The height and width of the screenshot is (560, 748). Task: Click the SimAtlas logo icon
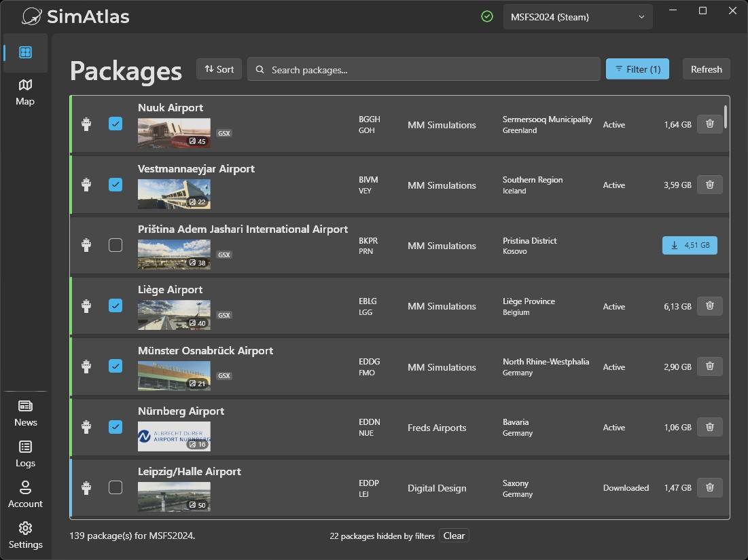click(x=32, y=17)
